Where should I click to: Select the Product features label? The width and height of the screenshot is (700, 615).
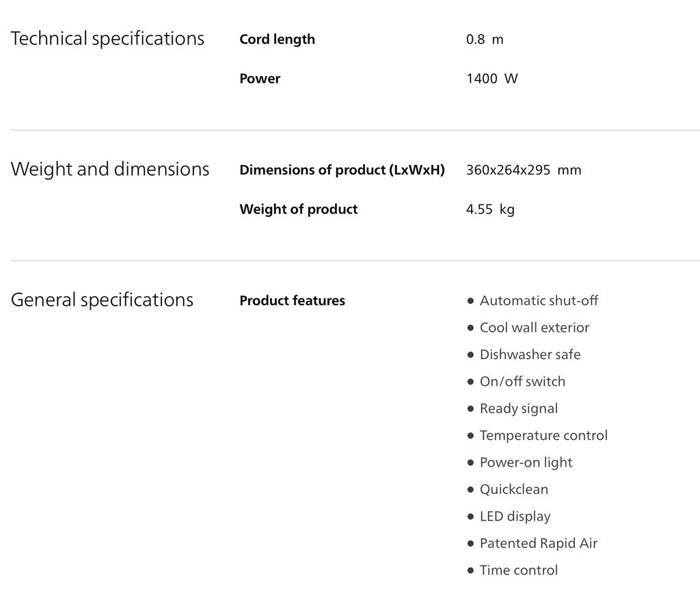pyautogui.click(x=292, y=301)
